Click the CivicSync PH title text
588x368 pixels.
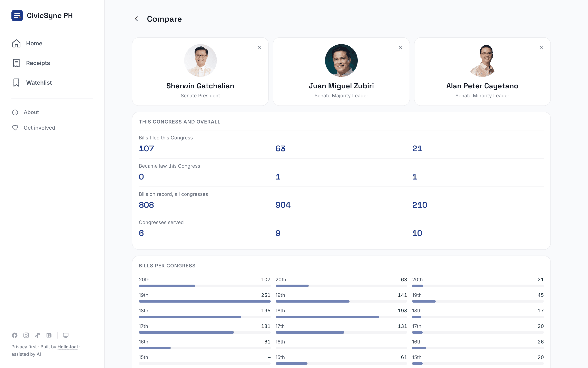point(50,16)
